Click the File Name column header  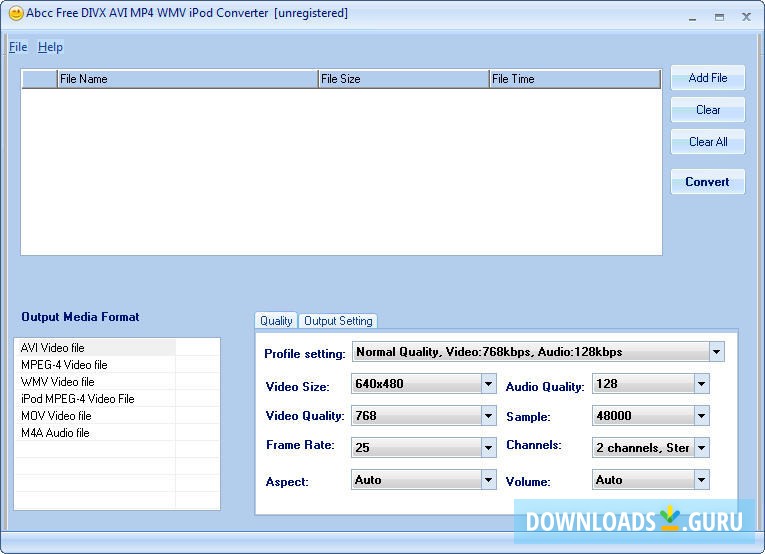(x=188, y=79)
